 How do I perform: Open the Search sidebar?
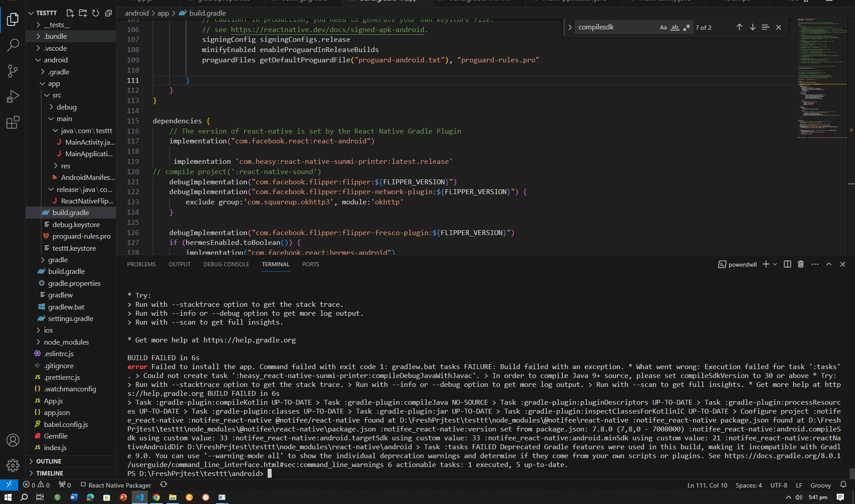coord(13,45)
